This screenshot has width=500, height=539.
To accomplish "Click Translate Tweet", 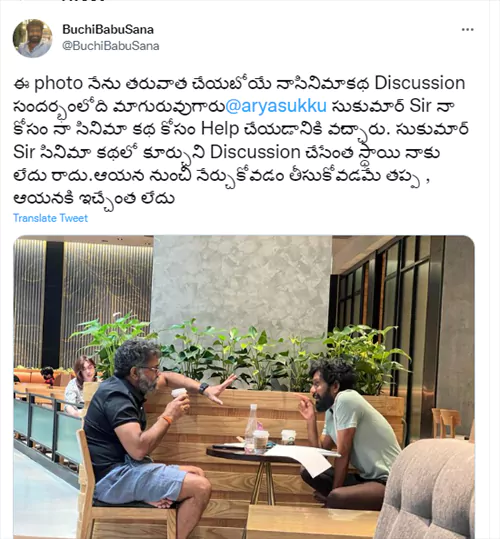I will click(x=51, y=218).
